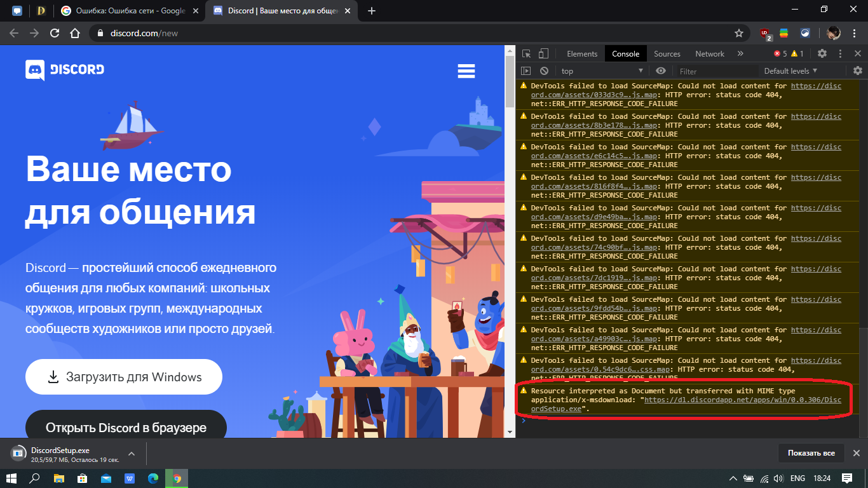Clear the console
Viewport: 868px width, 488px height.
[544, 71]
